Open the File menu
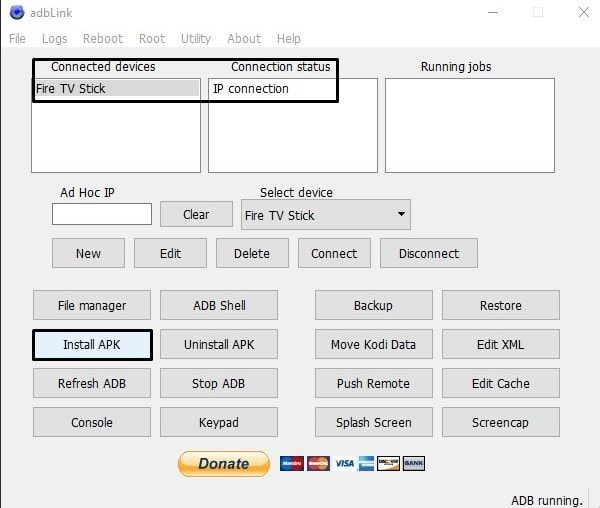The height and width of the screenshot is (508, 600). point(17,39)
